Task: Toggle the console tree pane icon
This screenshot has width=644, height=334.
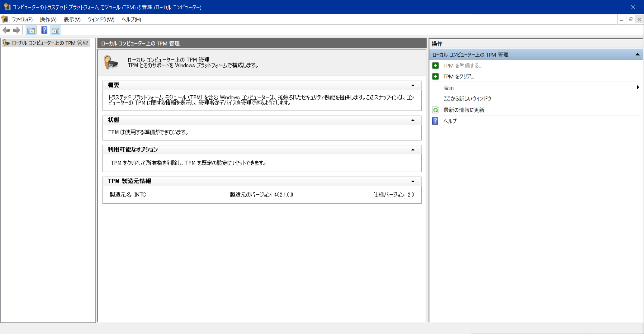Action: pos(31,30)
